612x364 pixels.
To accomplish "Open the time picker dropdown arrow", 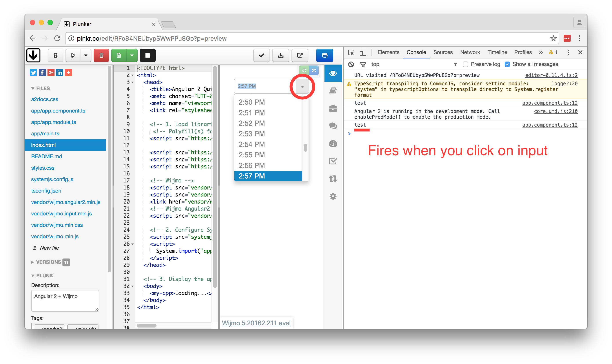I will (302, 86).
